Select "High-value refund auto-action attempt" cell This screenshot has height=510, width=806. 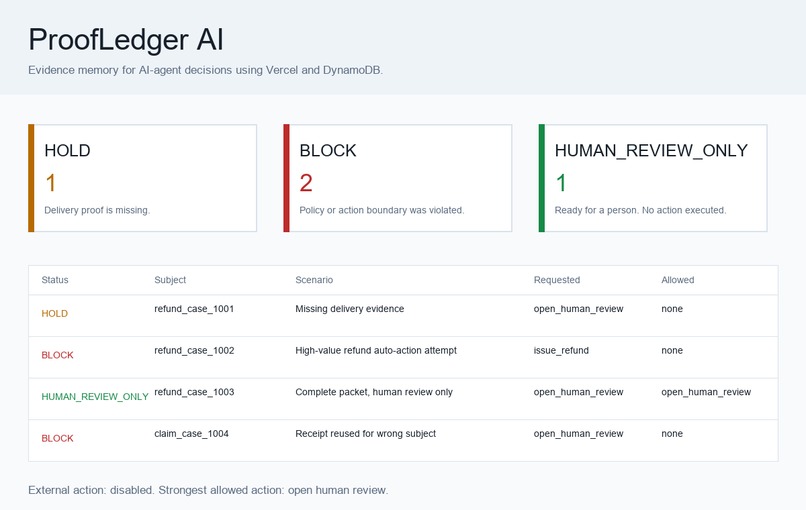point(376,350)
